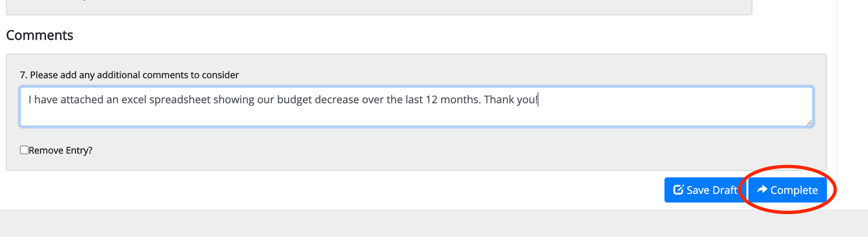This screenshot has height=237, width=868.
Task: Click the comments box resize grip icon
Action: point(809,122)
